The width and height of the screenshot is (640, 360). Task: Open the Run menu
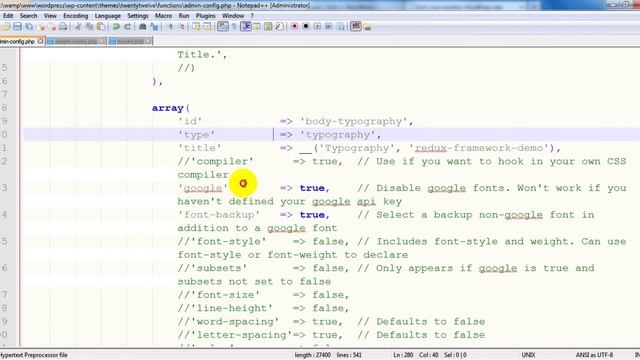(x=184, y=16)
